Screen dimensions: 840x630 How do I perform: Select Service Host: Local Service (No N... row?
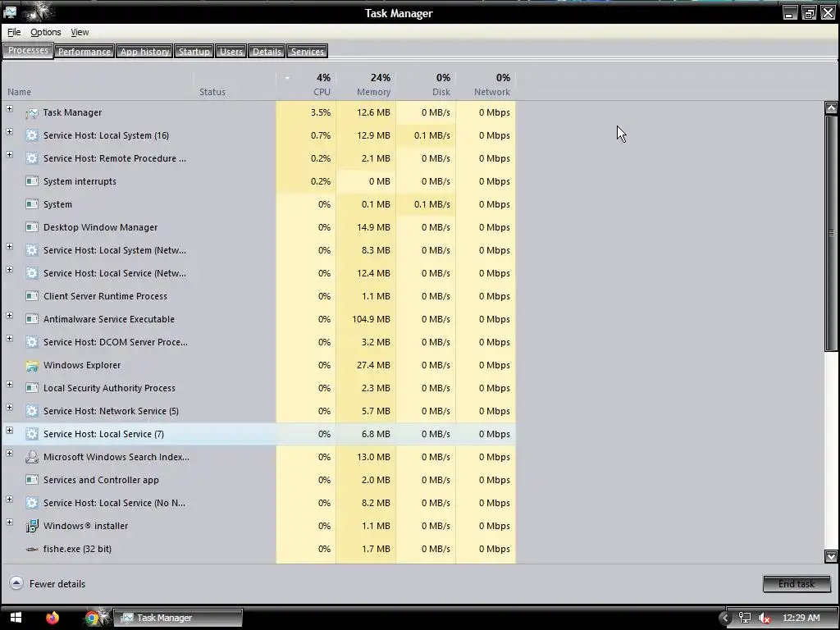click(259, 503)
